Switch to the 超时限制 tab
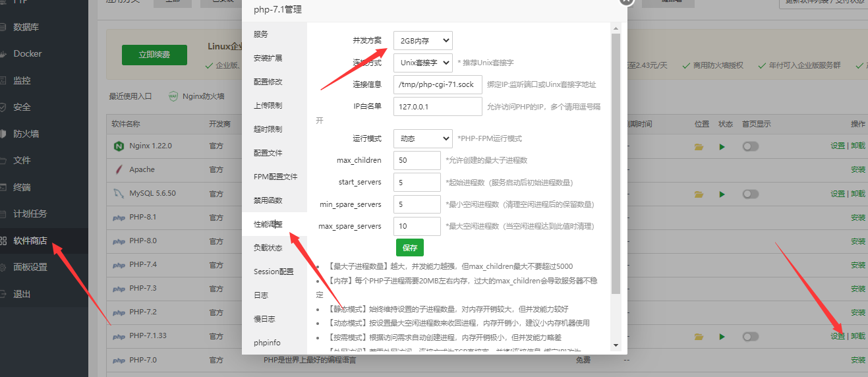868x377 pixels. point(274,129)
